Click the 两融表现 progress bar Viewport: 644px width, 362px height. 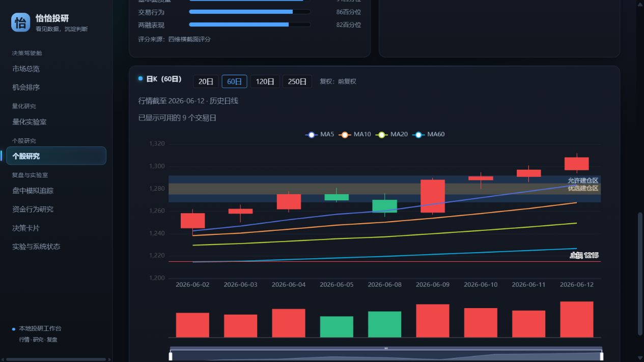point(249,24)
